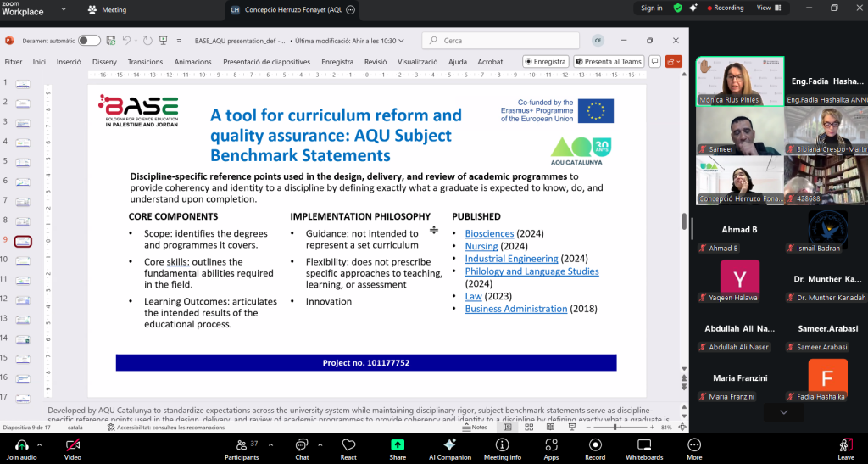Open the Biosciences hyperlink
This screenshot has width=868, height=464.
click(489, 233)
